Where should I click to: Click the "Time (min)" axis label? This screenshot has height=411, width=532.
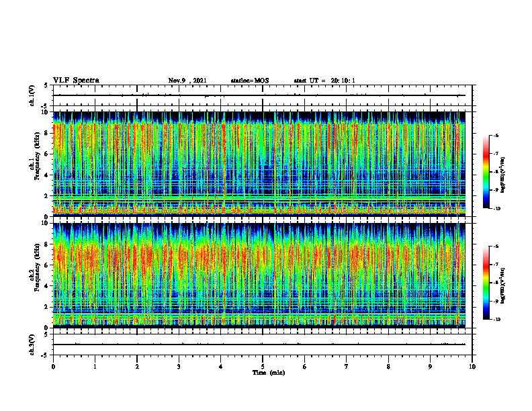(269, 373)
